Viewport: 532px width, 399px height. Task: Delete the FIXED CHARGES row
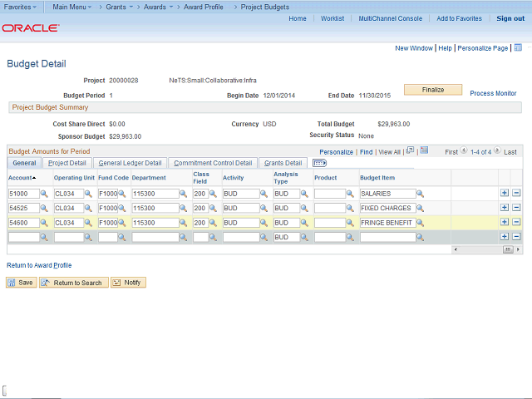[x=516, y=208]
